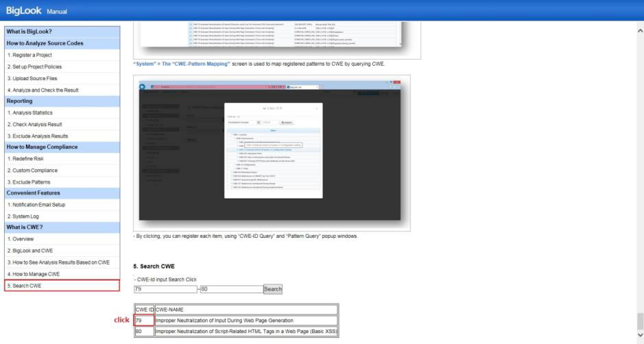
Task: Open '2. Set up Project Policies' page
Action: pos(62,66)
